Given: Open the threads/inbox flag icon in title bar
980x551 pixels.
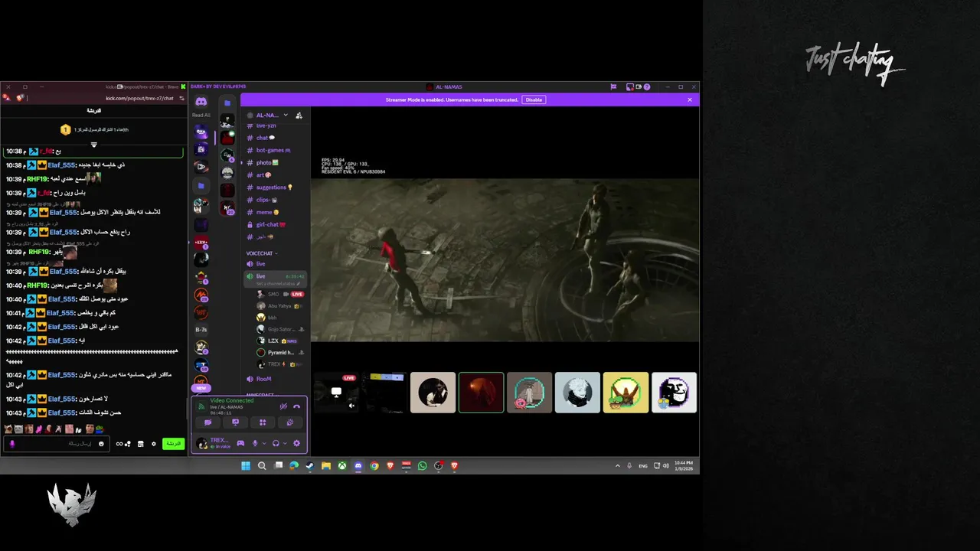Looking at the screenshot, I should (x=613, y=87).
